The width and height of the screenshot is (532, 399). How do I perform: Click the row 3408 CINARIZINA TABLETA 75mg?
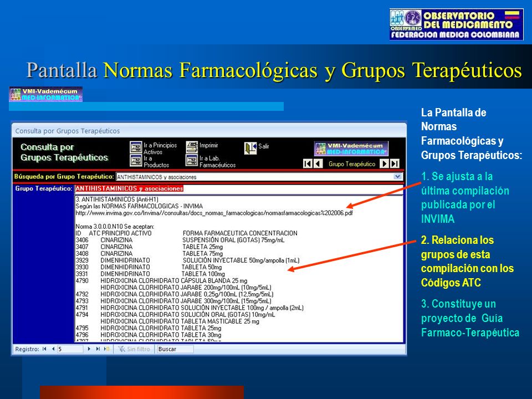(x=149, y=254)
